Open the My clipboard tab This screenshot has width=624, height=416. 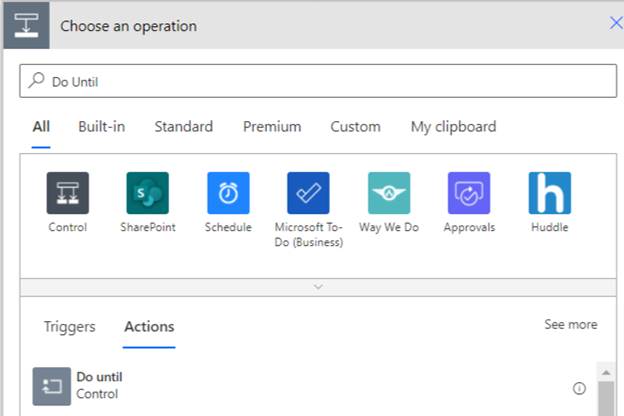[454, 127]
